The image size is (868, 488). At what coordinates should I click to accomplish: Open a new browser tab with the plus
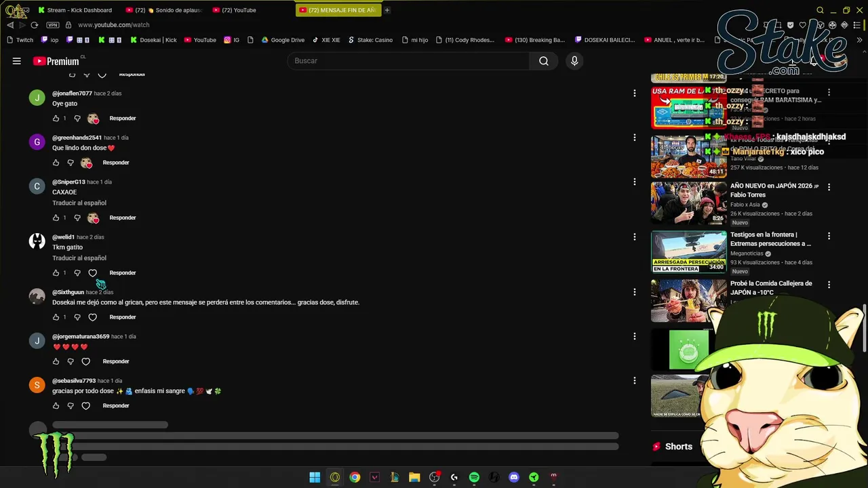(x=387, y=10)
